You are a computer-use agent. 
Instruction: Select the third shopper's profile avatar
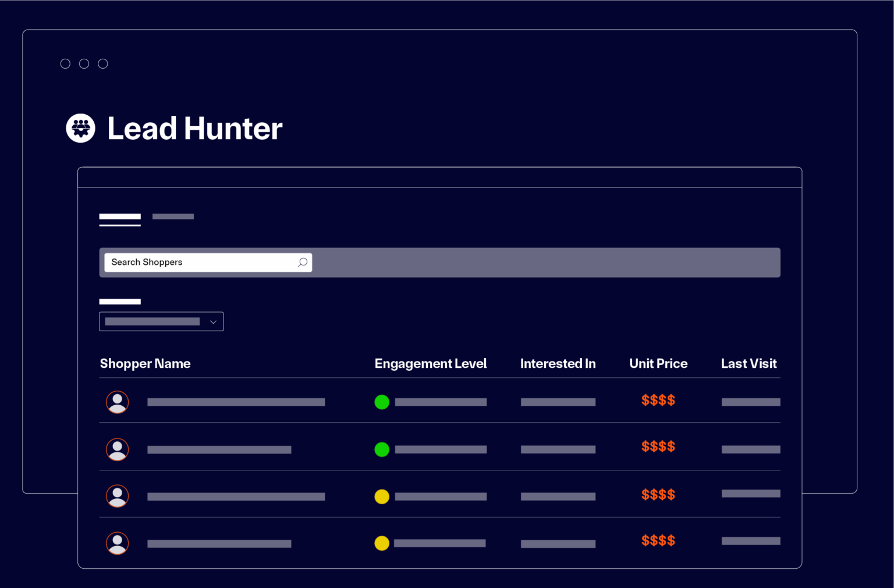point(117,496)
